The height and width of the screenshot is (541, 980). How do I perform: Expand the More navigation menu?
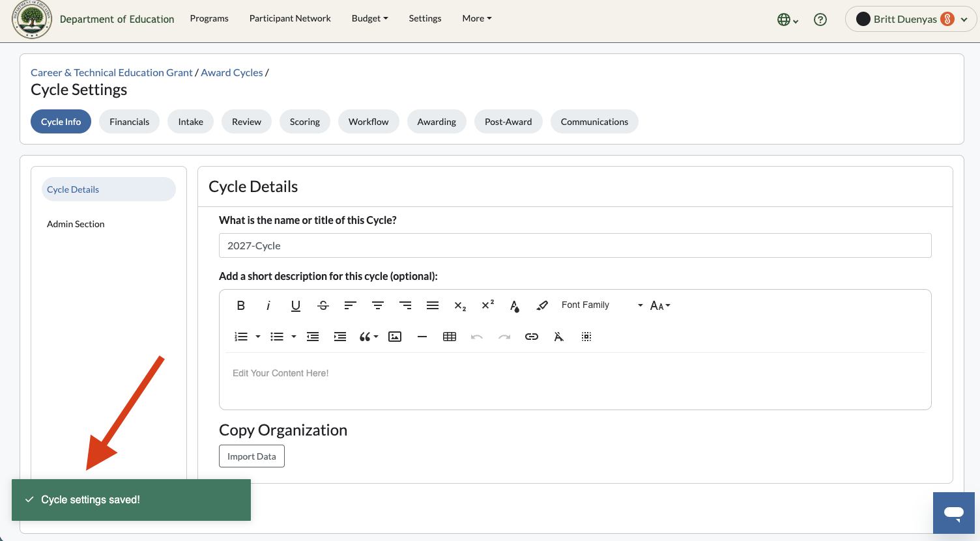pyautogui.click(x=477, y=18)
